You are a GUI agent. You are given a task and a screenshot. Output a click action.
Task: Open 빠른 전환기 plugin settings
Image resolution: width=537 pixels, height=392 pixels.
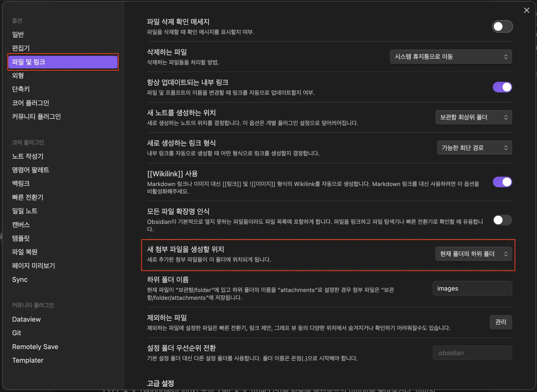pos(63,197)
